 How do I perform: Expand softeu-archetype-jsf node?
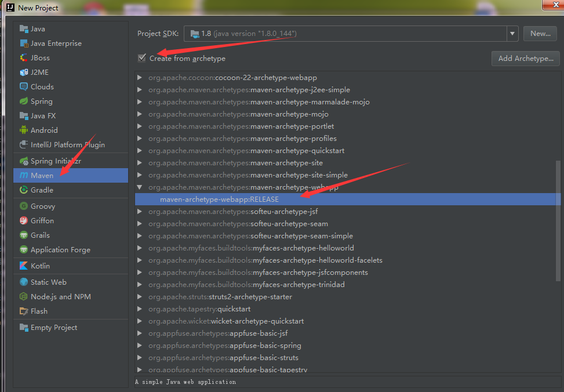[x=140, y=211]
